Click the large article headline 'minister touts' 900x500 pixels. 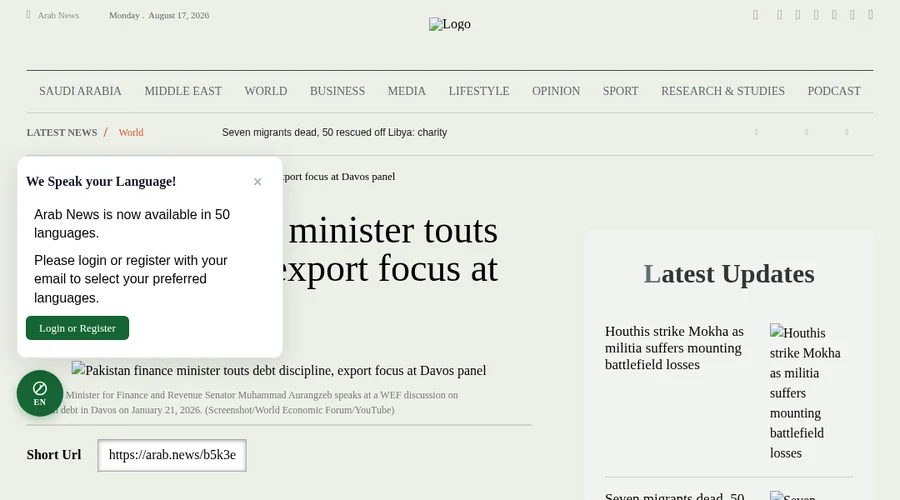click(x=393, y=231)
